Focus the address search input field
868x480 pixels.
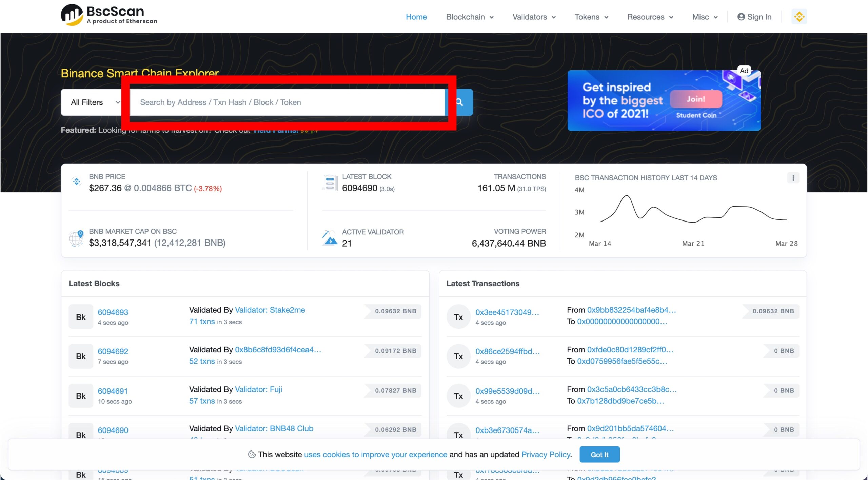coord(288,102)
